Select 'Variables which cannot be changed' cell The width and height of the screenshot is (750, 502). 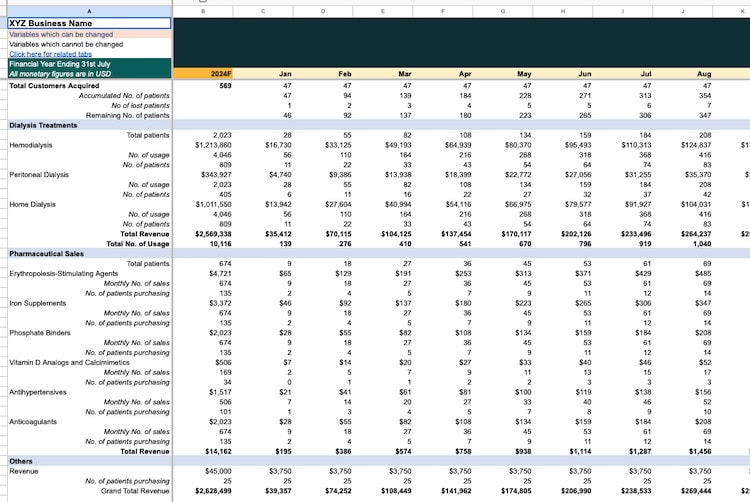[89, 44]
